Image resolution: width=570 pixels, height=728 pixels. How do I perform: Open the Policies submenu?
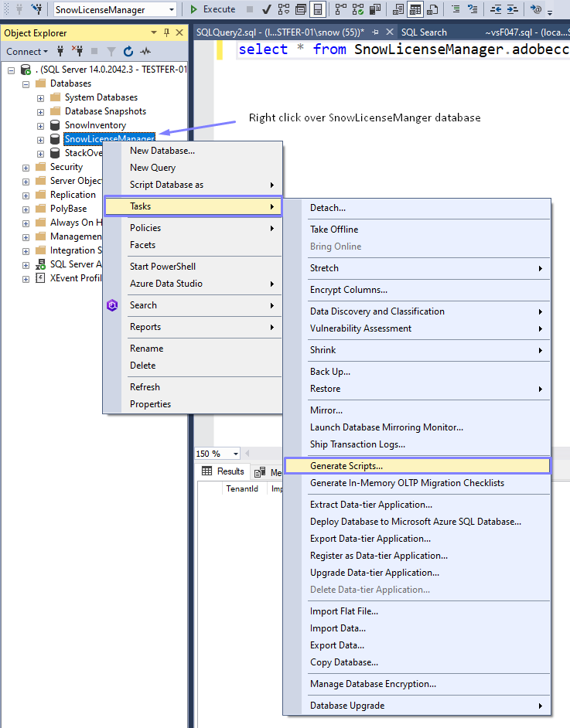click(193, 228)
